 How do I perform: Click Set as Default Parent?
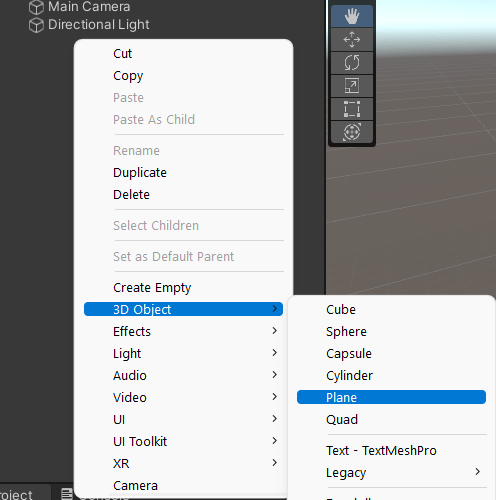click(x=183, y=257)
